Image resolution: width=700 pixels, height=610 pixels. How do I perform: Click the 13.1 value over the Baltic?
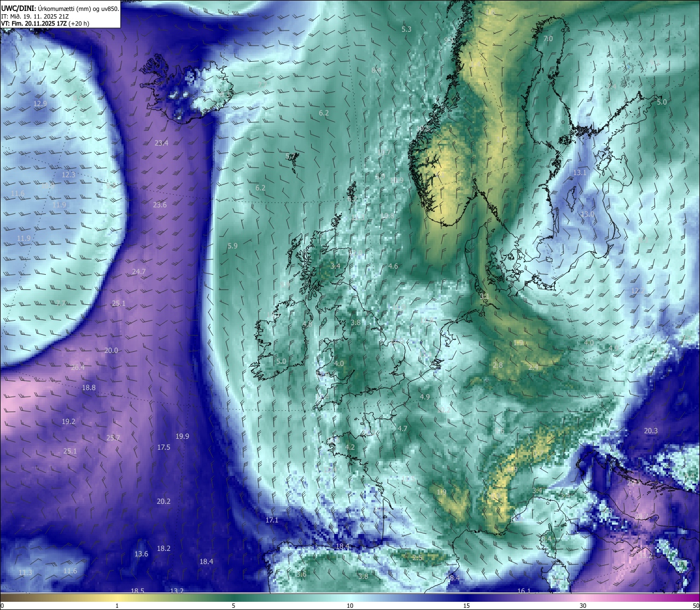tap(580, 172)
